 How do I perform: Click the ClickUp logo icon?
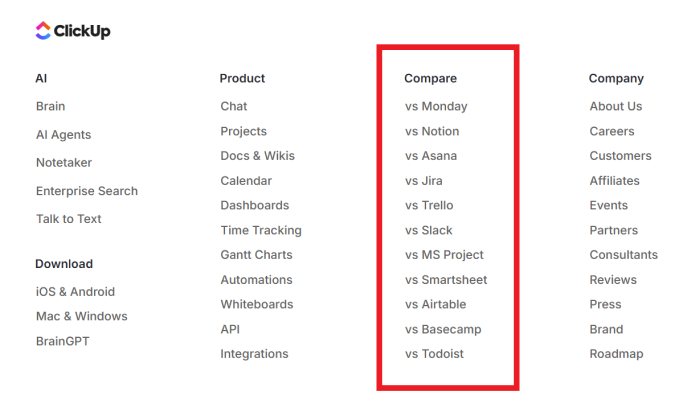point(43,31)
